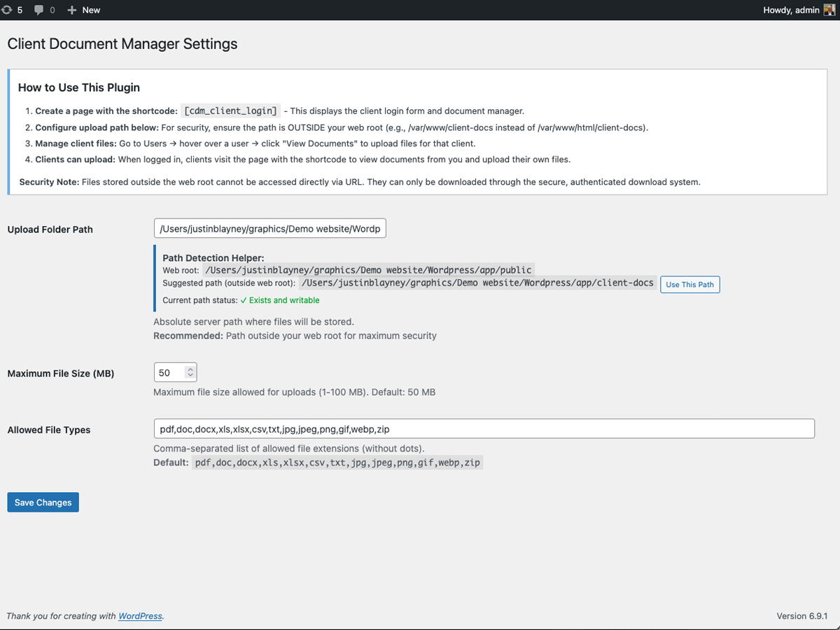Click the Upload Folder Path input field

pyautogui.click(x=269, y=228)
